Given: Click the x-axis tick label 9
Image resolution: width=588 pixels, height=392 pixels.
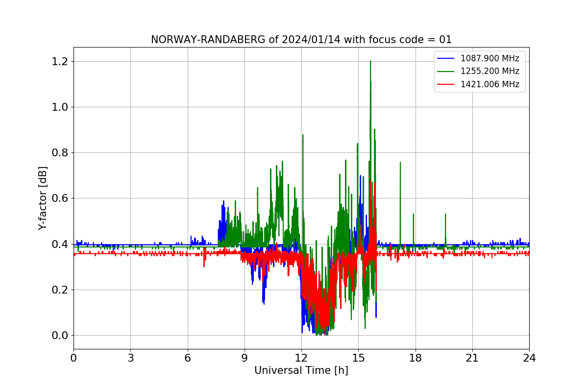Looking at the screenshot, I should click(x=245, y=358).
